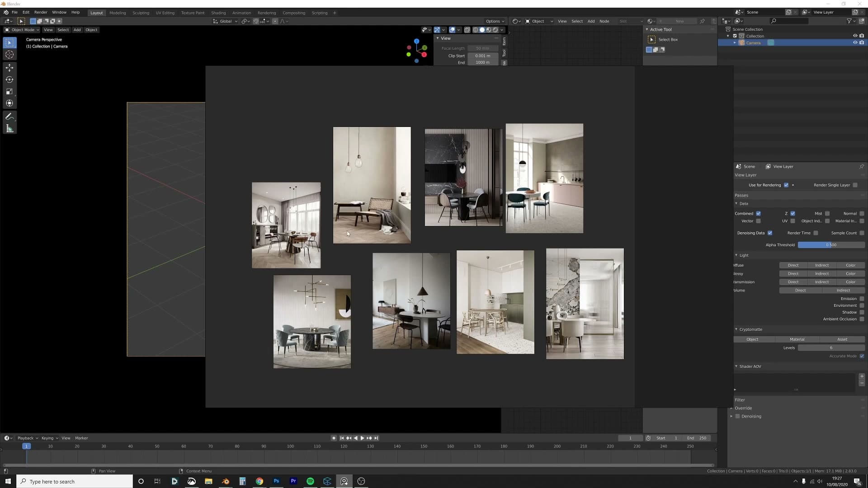This screenshot has width=868, height=488.
Task: Switch viewport to wireframe shading
Action: click(x=475, y=30)
